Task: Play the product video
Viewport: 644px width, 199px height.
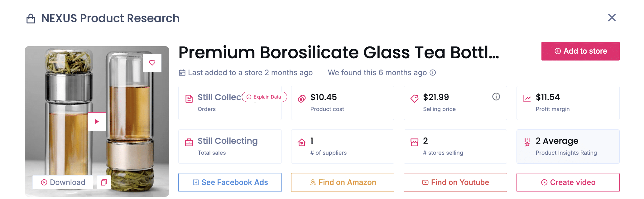Action: click(x=97, y=121)
